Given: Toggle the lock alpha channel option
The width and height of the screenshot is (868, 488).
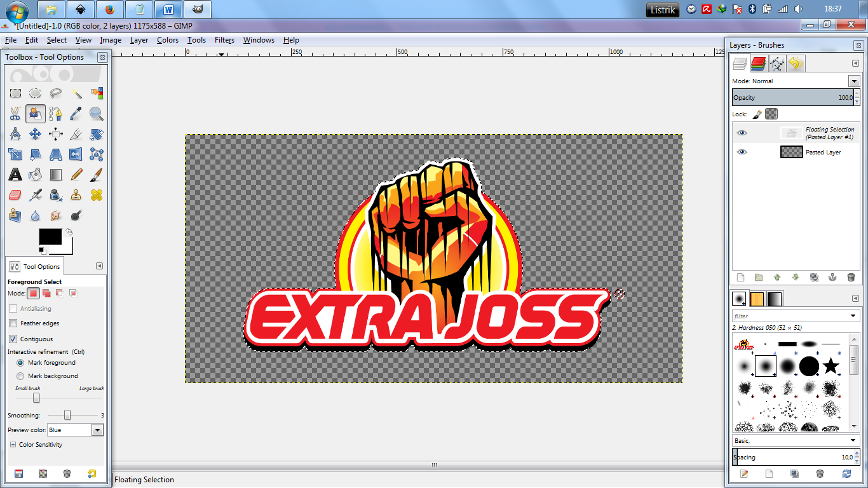Looking at the screenshot, I should pos(771,114).
